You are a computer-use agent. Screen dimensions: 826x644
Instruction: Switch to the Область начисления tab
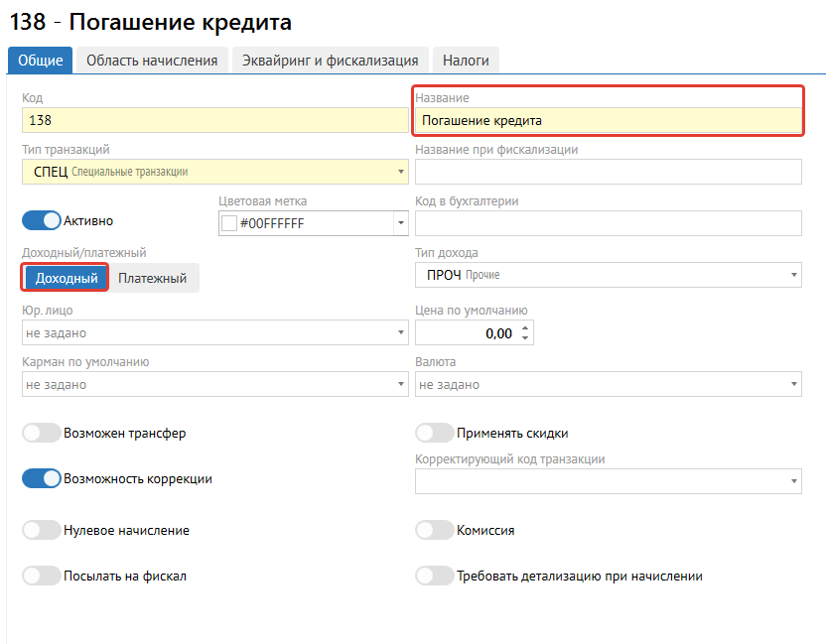tap(152, 61)
